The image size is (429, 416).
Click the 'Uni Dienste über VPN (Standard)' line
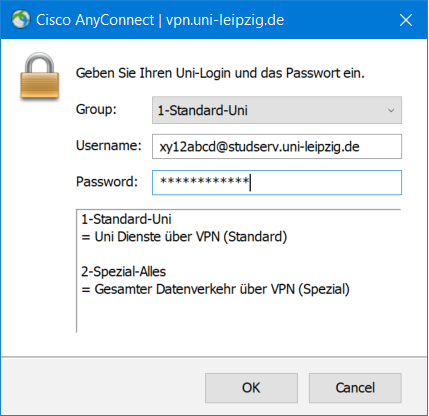(x=184, y=237)
